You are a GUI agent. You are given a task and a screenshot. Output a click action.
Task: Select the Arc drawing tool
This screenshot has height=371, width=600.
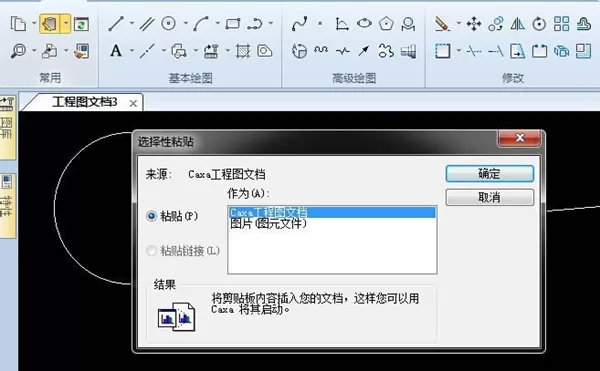click(x=201, y=24)
